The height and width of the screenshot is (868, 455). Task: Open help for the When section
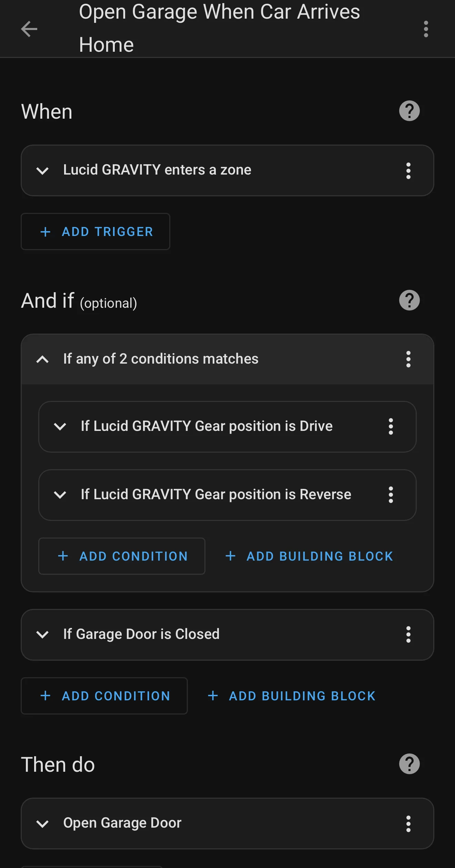click(x=410, y=111)
